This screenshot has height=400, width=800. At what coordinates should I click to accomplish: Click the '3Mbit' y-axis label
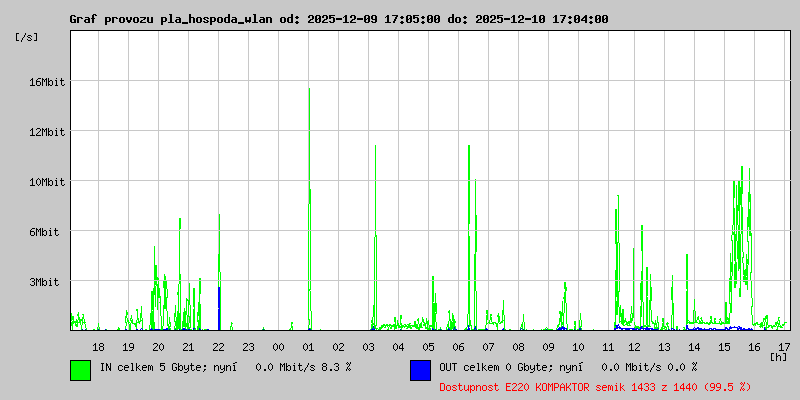coord(43,282)
